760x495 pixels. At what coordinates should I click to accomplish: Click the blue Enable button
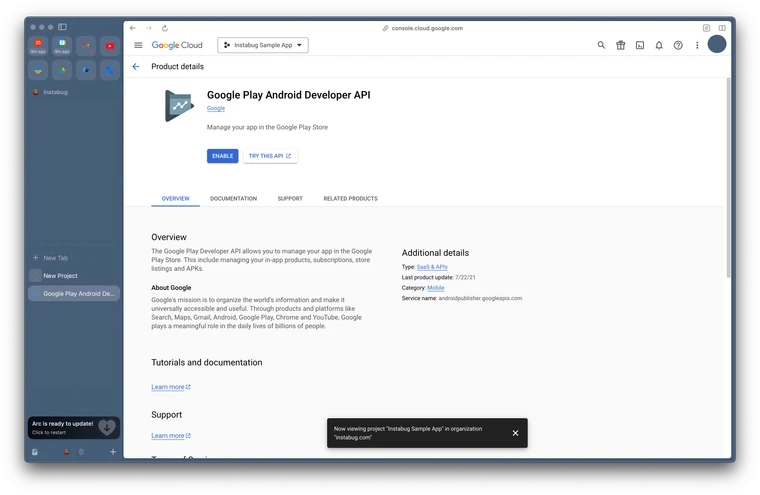(222, 156)
